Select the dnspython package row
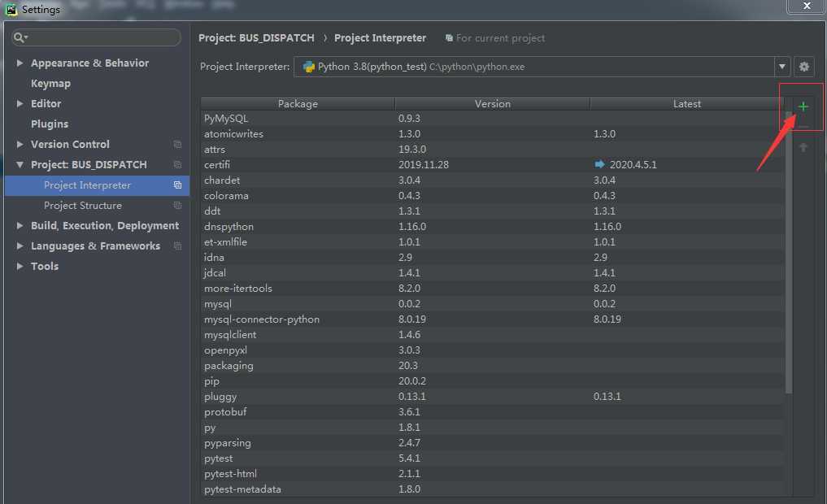This screenshot has height=504, width=827. [492, 227]
